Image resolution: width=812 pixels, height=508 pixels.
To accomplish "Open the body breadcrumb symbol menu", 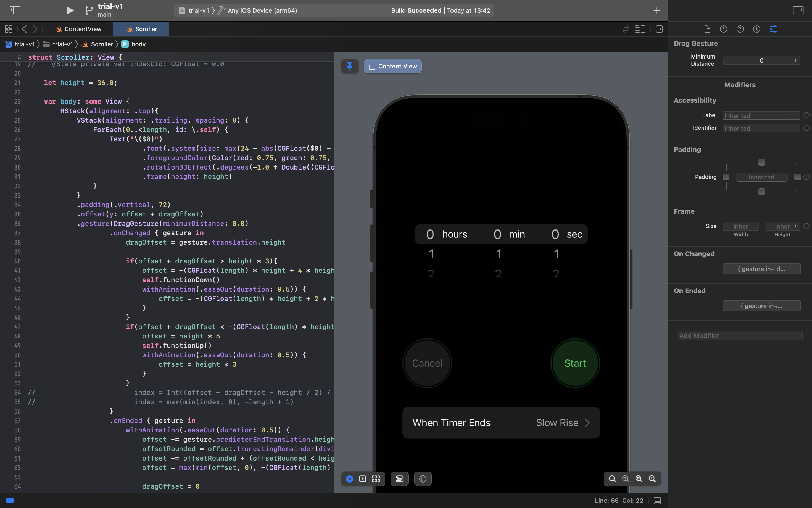I will [138, 44].
